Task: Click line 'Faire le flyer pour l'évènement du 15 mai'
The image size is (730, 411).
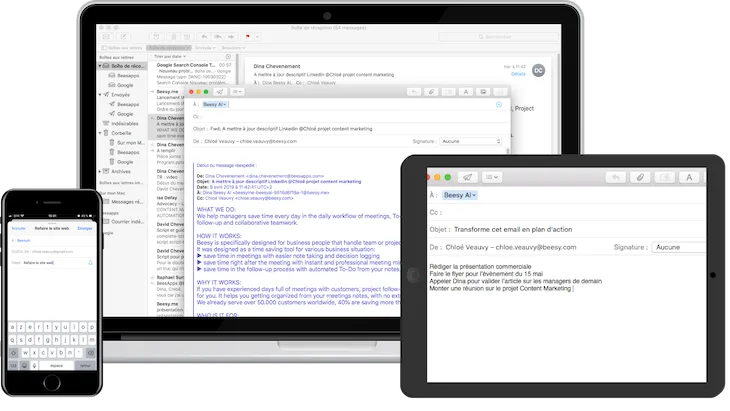Action: [486, 274]
